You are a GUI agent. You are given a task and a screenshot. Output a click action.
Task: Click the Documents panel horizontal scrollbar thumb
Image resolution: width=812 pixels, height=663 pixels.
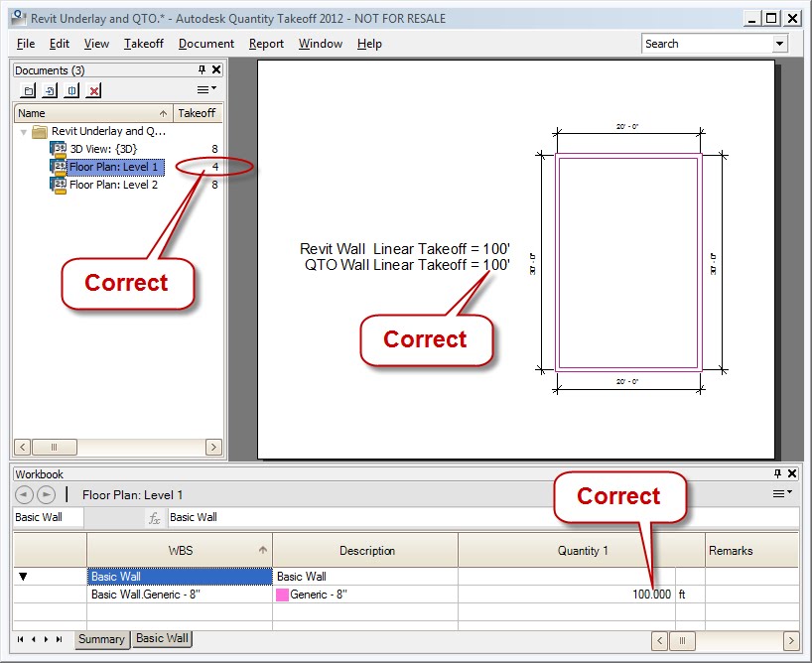point(54,447)
